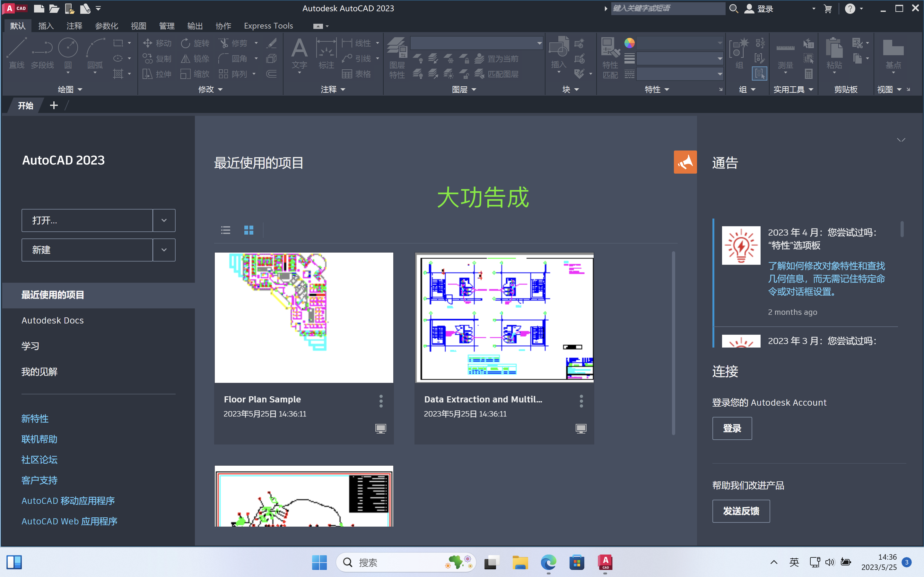924x577 pixels.
Task: Click Send Feedback (发送反馈) button
Action: click(741, 511)
